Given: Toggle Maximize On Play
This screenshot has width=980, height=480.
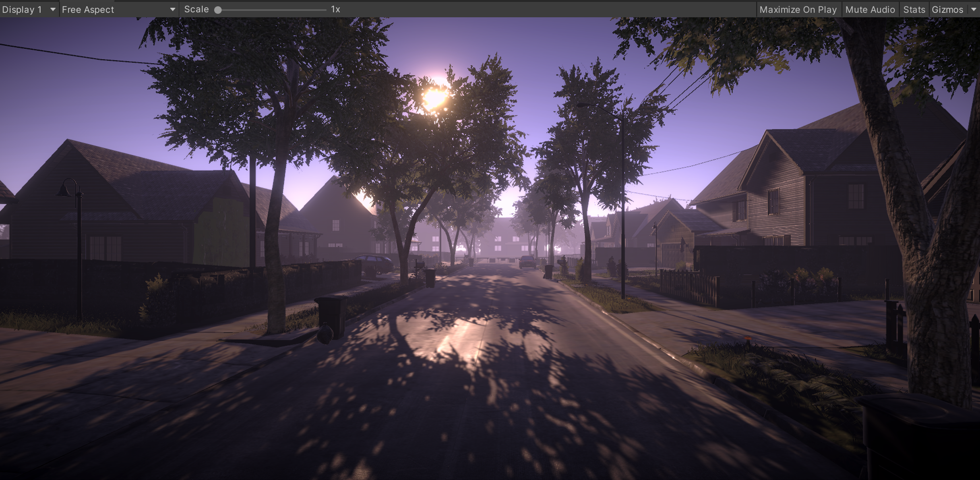Looking at the screenshot, I should tap(798, 10).
